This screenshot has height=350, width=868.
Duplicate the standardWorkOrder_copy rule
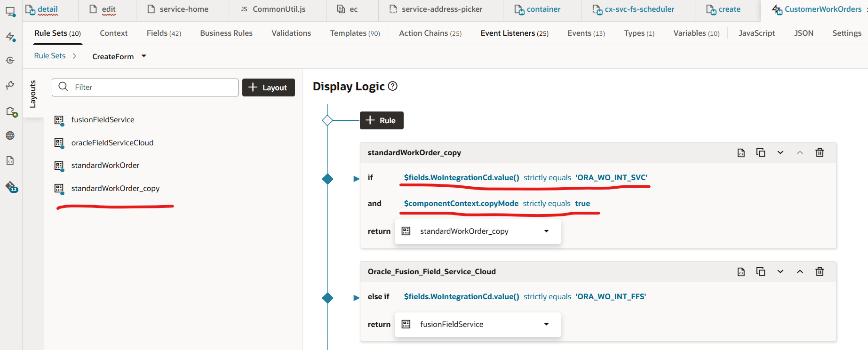pos(760,152)
